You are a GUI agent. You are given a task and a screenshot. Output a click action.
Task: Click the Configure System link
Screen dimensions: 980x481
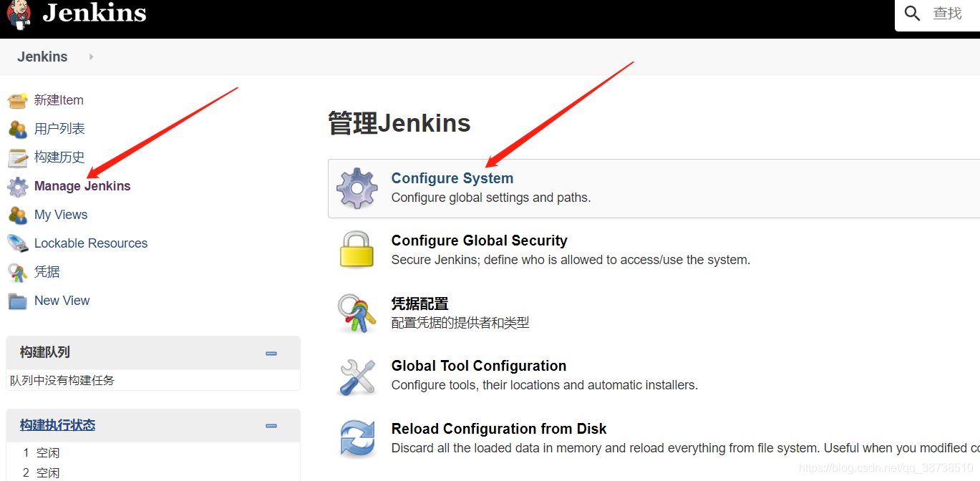pos(452,178)
